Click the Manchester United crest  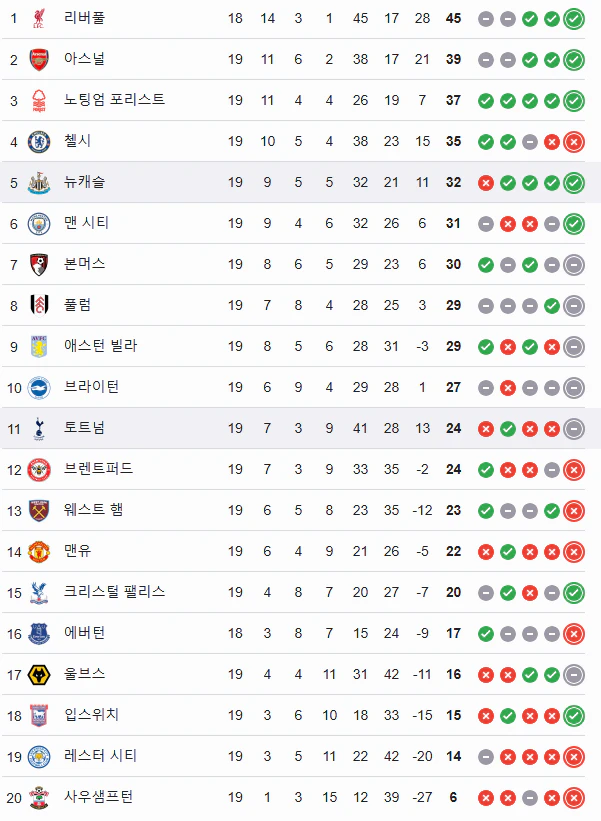pos(39,552)
